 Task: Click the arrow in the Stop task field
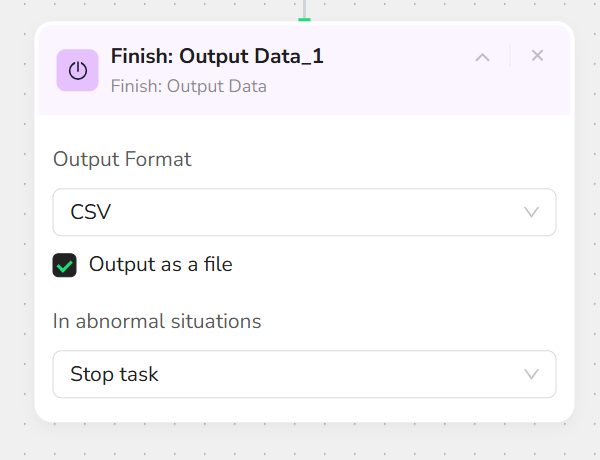[x=531, y=374]
